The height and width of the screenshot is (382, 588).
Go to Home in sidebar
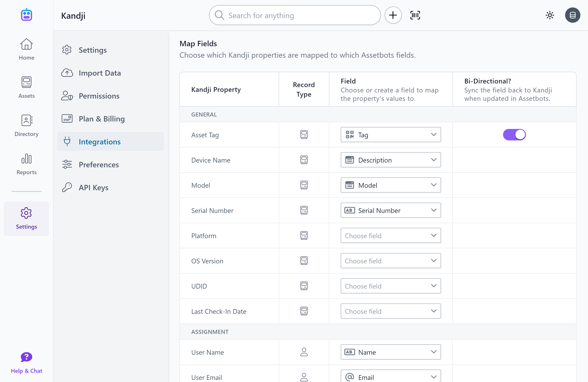click(x=26, y=49)
